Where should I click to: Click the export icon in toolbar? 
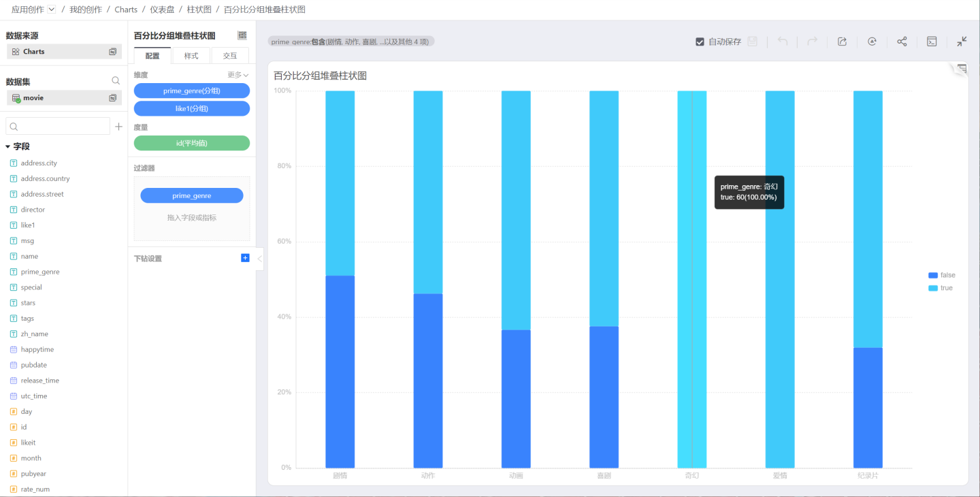coord(842,42)
